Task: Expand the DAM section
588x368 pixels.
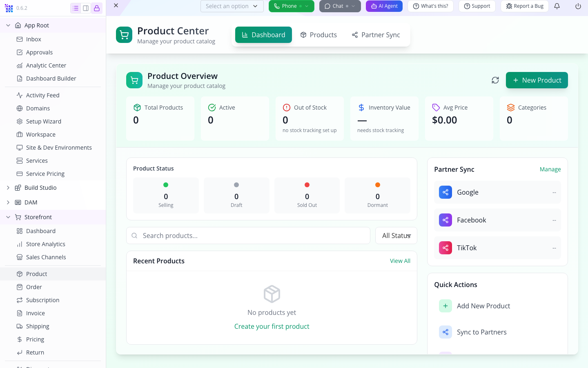Action: [8, 202]
